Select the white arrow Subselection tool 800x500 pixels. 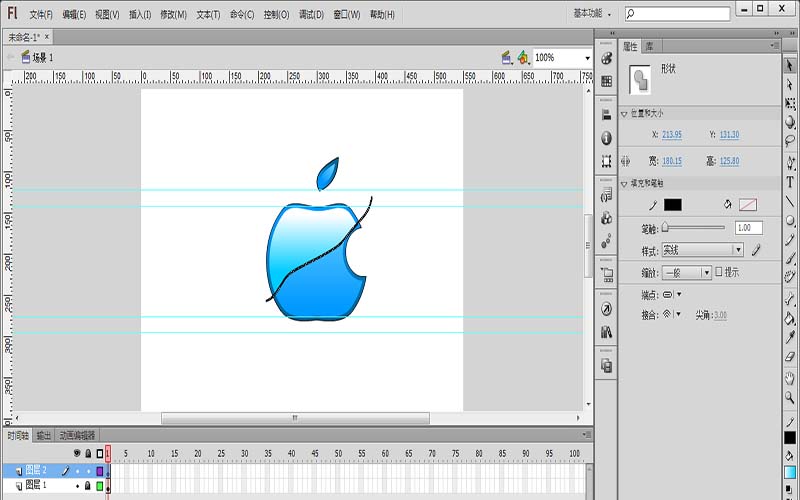790,84
